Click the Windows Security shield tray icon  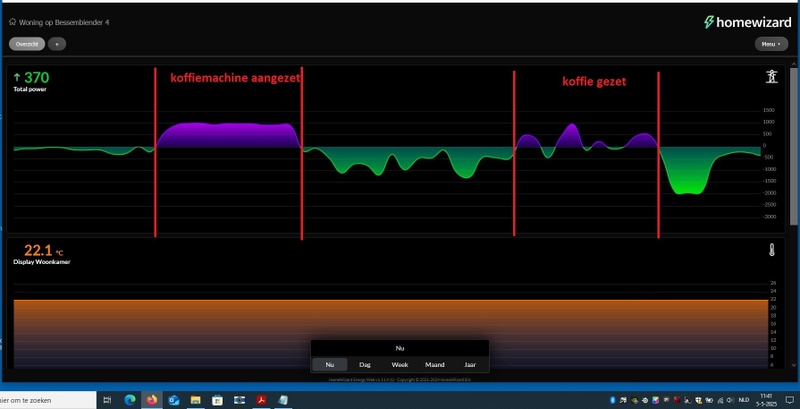coord(698,400)
